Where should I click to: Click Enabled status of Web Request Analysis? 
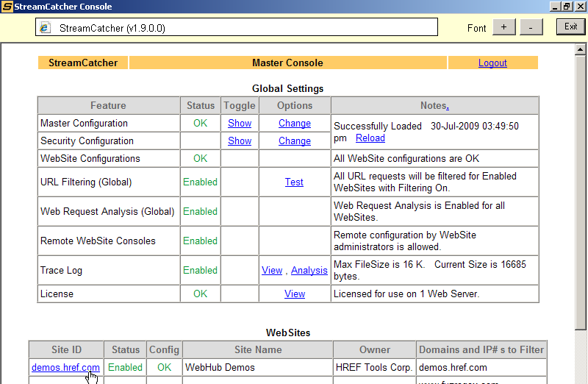(200, 211)
